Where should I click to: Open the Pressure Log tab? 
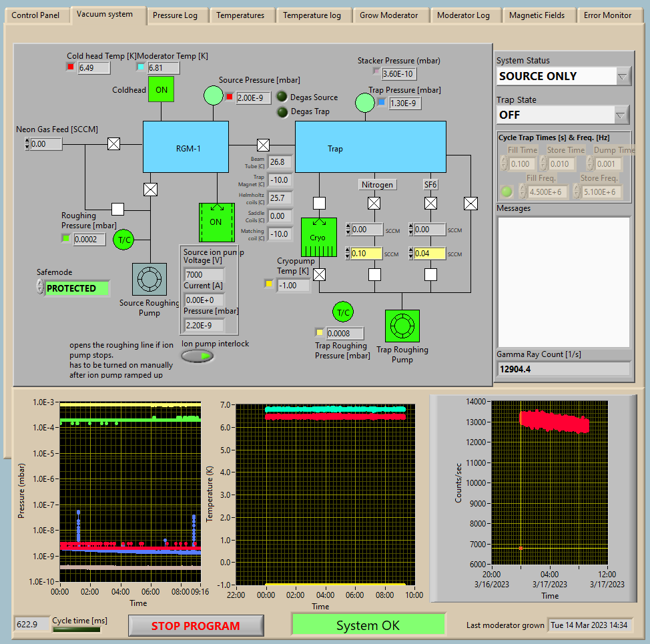coord(175,15)
